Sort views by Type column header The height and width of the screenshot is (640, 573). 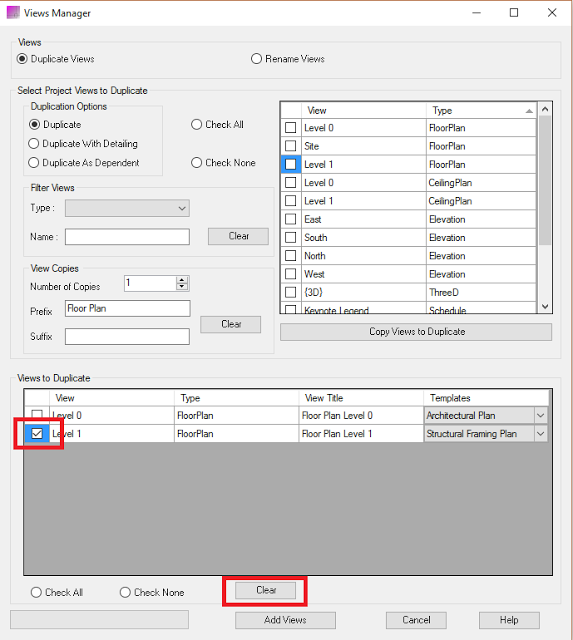482,111
